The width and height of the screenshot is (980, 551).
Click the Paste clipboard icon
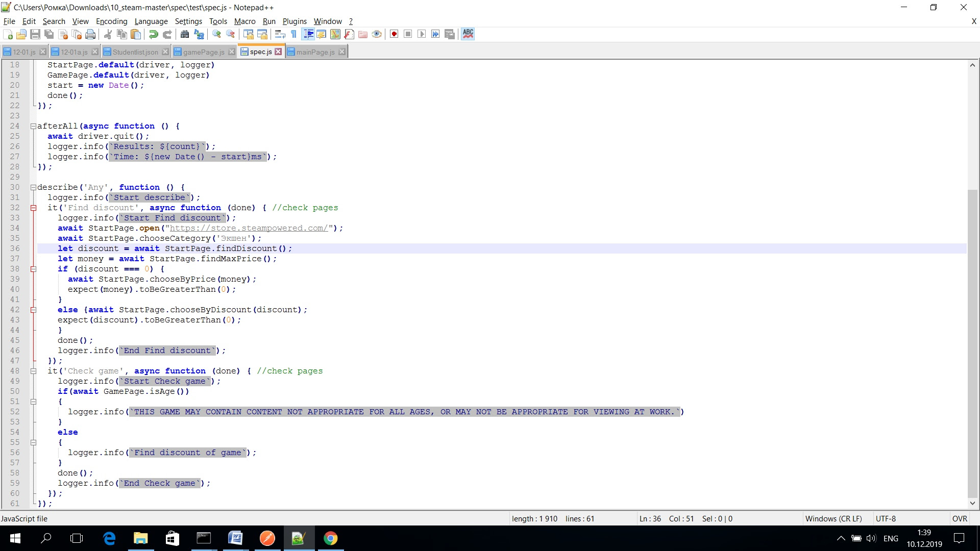click(x=136, y=34)
